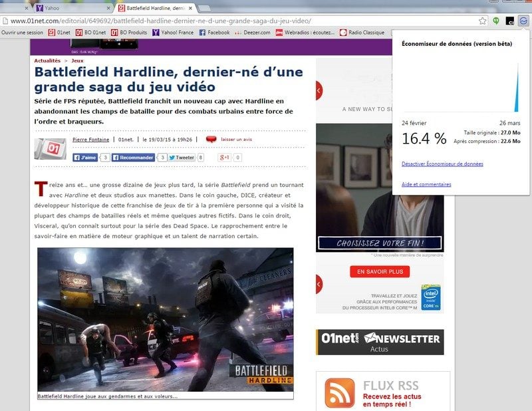Close the Yahoo tab
Viewport: 532px width, 411px height.
point(108,8)
